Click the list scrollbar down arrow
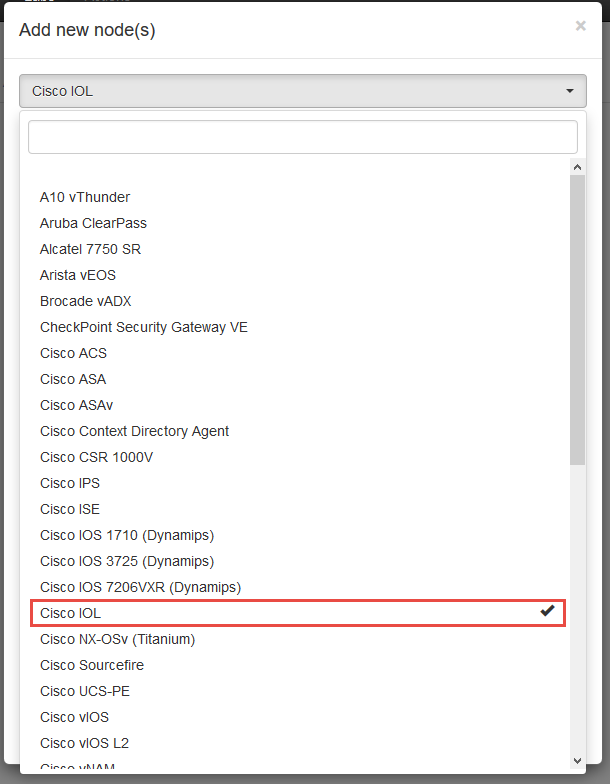Viewport: 610px width, 784px height. tap(578, 761)
